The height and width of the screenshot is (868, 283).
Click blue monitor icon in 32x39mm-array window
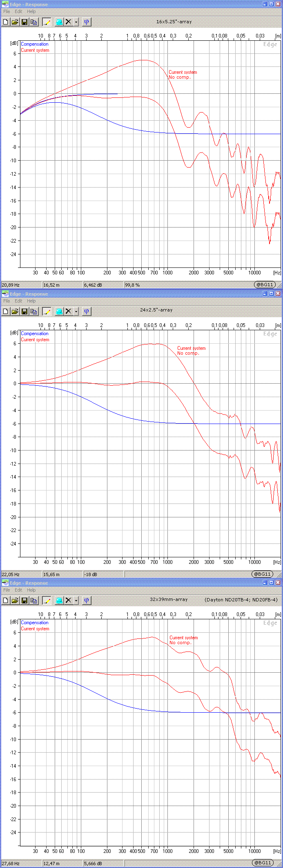pyautogui.click(x=59, y=601)
